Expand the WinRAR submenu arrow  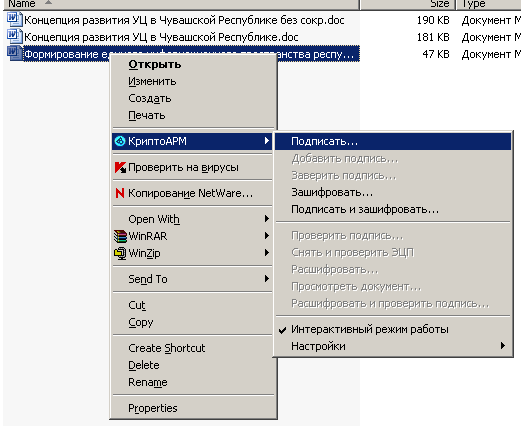[266, 236]
